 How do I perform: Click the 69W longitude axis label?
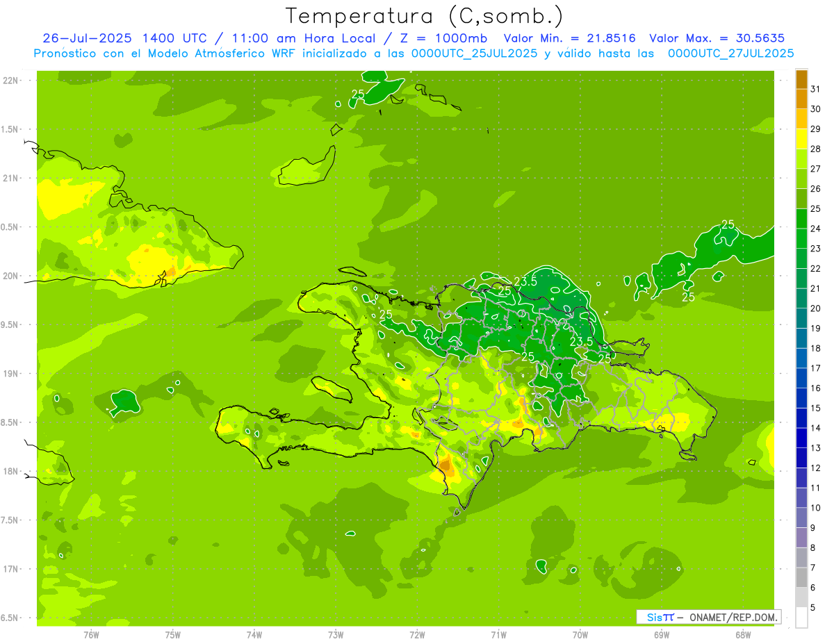[662, 635]
